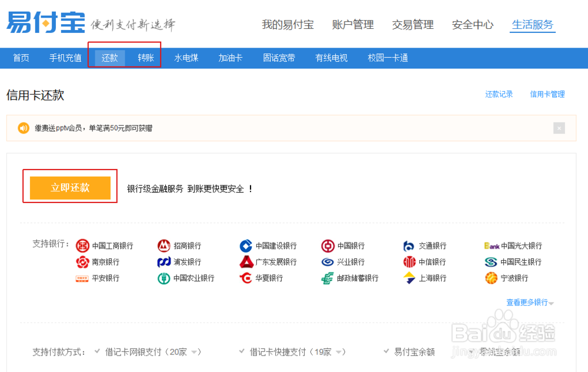Viewport: 588px width, 372px height.
Task: Switch to 加油卡 tab
Action: click(x=230, y=58)
